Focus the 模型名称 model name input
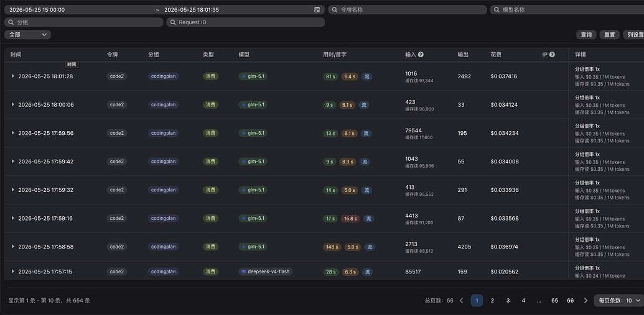Image resolution: width=644 pixels, height=315 pixels. coord(567,10)
